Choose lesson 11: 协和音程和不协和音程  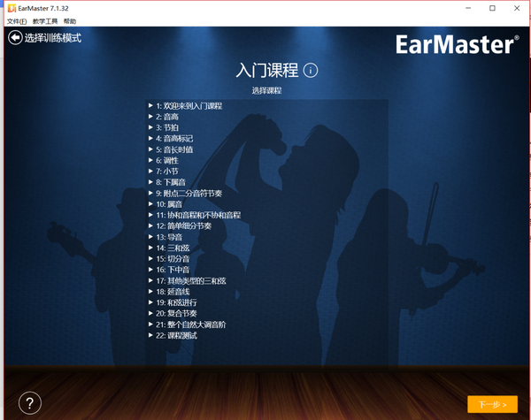198,215
